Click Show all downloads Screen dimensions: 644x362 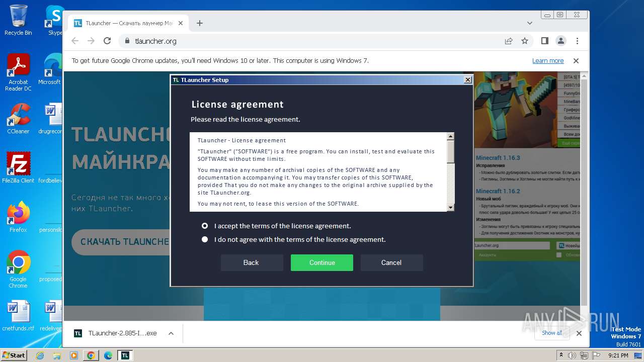(552, 333)
